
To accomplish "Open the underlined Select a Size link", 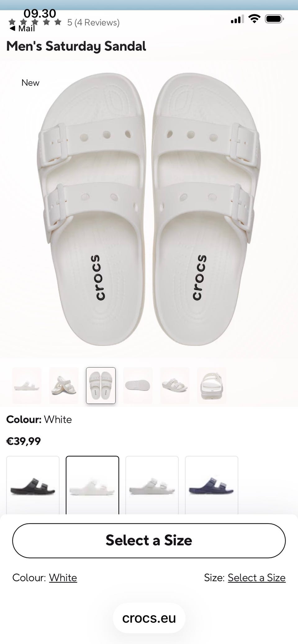I will point(257,578).
